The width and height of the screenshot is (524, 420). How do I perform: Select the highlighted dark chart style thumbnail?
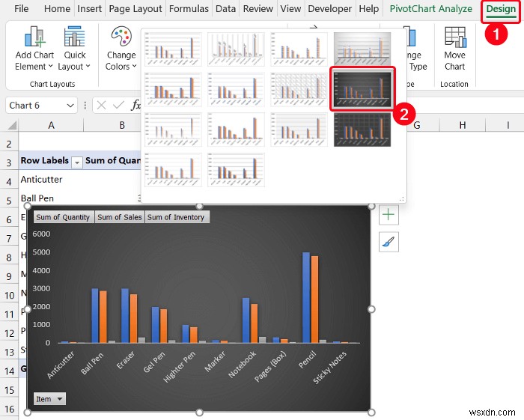coord(362,89)
